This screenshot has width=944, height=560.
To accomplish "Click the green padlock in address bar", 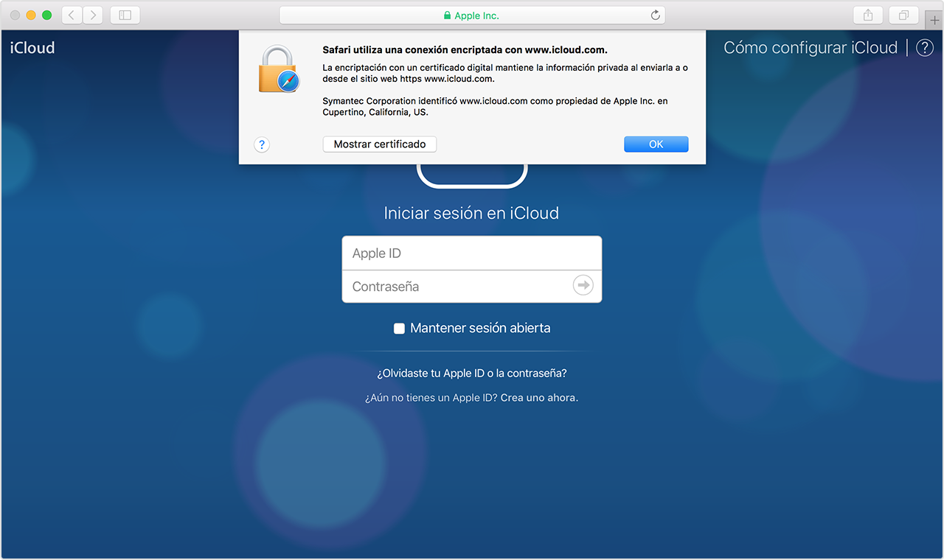I will pos(447,15).
